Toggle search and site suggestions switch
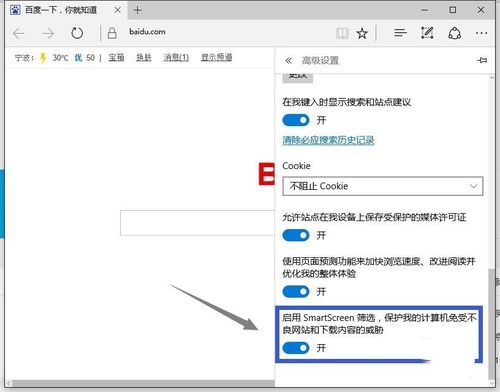 [x=296, y=120]
